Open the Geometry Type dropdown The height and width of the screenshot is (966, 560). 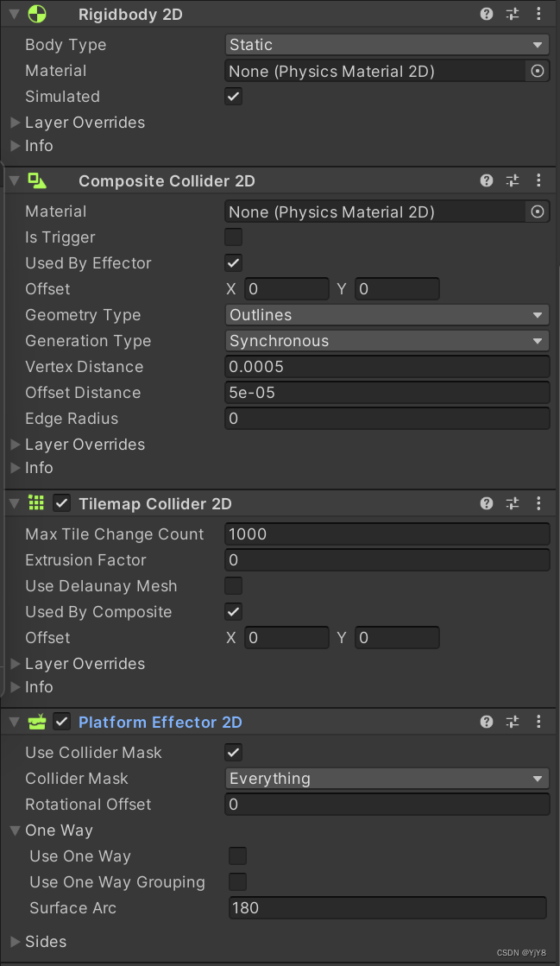[386, 314]
